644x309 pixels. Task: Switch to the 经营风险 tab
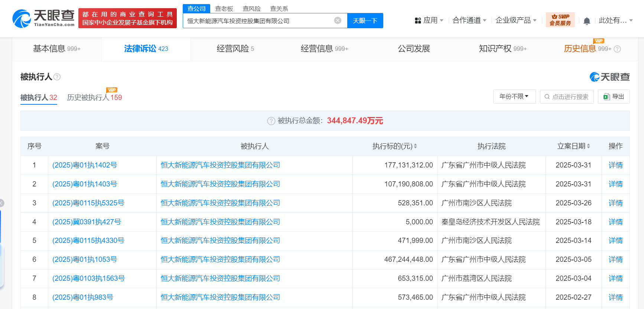tap(235, 49)
